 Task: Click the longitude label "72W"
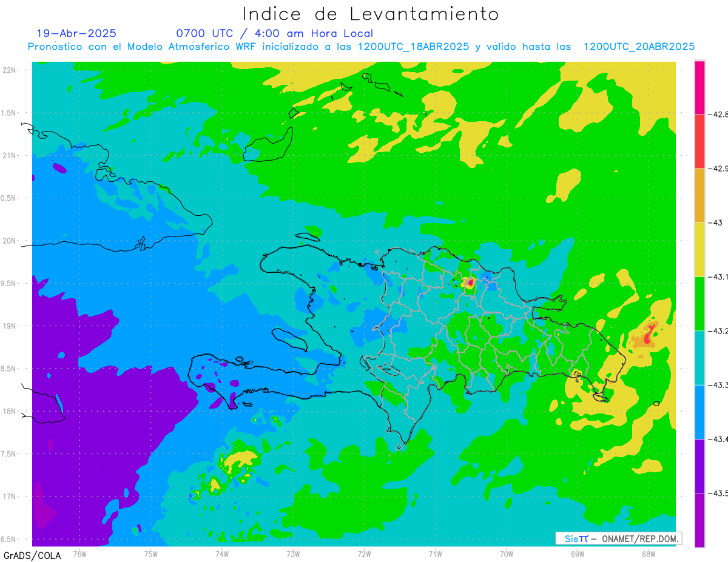(364, 554)
